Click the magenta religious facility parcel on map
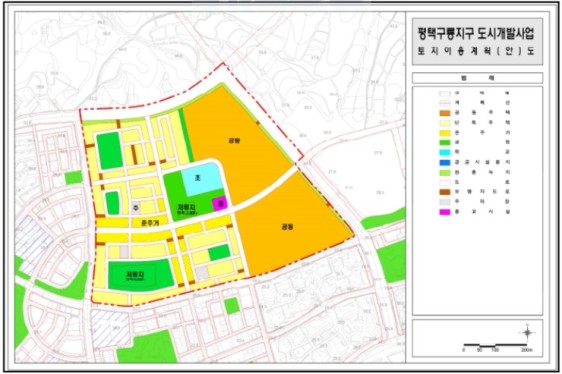Image resolution: width=562 pixels, height=374 pixels. pyautogui.click(x=220, y=204)
